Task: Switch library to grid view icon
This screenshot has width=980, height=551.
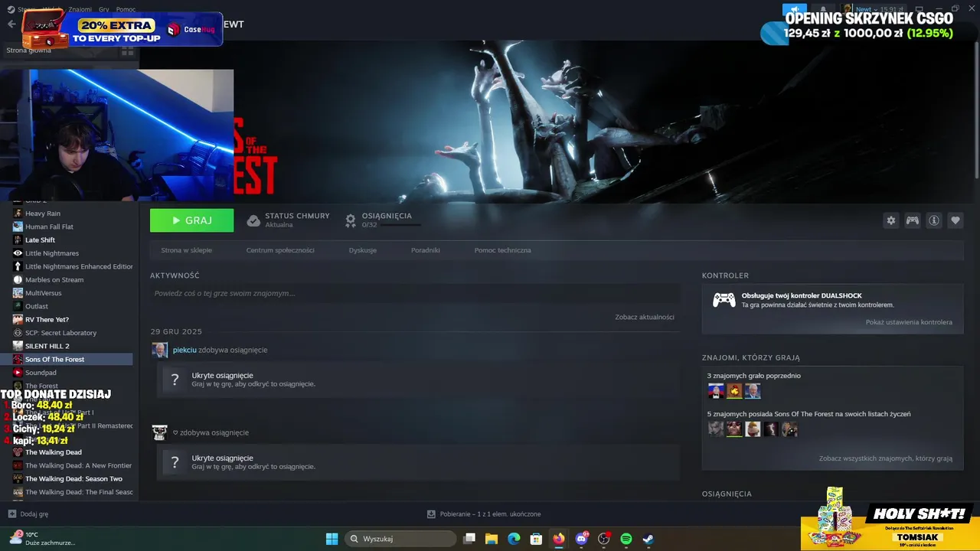Action: point(127,51)
